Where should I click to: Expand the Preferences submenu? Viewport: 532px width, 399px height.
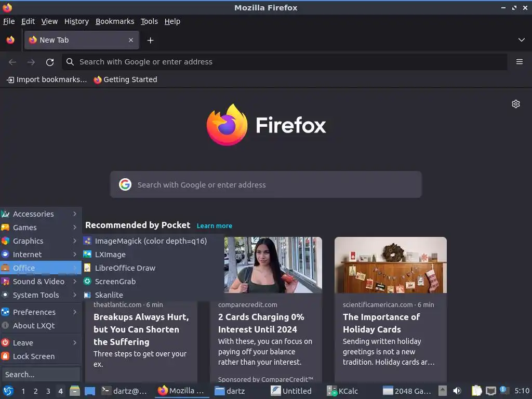click(41, 312)
